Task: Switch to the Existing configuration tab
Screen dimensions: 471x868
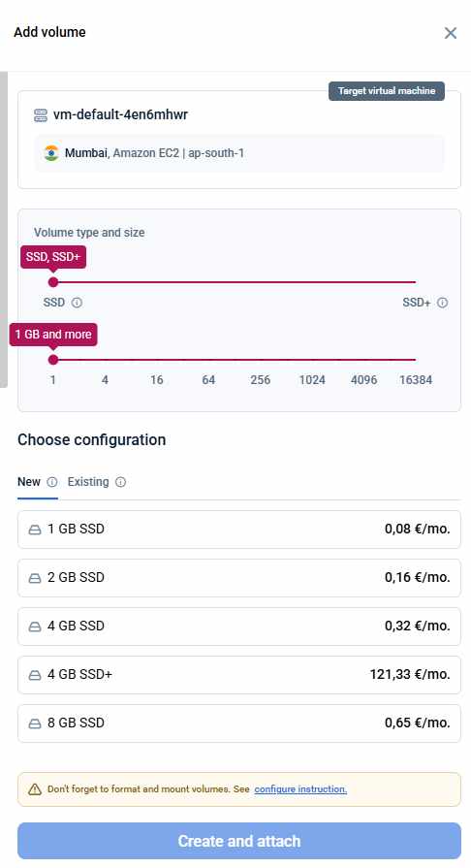Action: 88,482
